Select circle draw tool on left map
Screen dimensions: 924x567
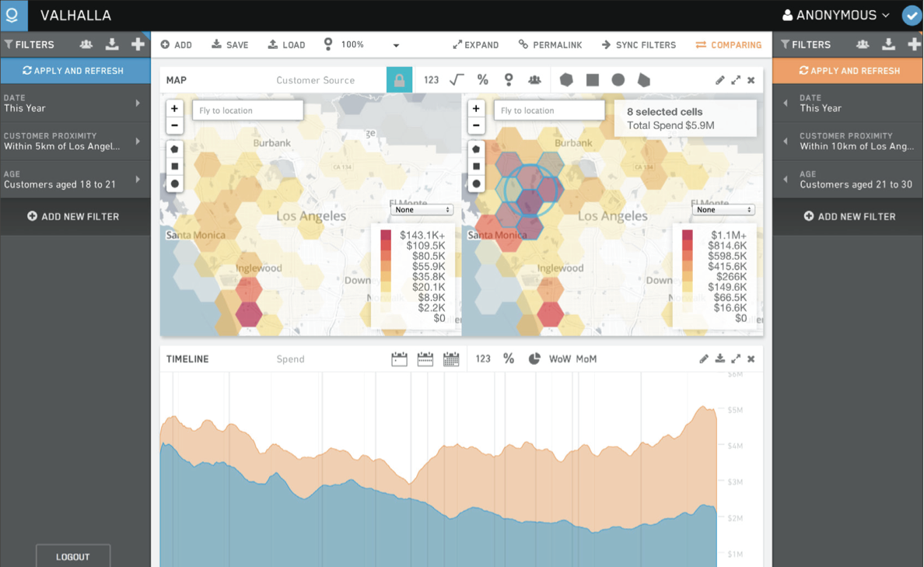click(x=174, y=184)
